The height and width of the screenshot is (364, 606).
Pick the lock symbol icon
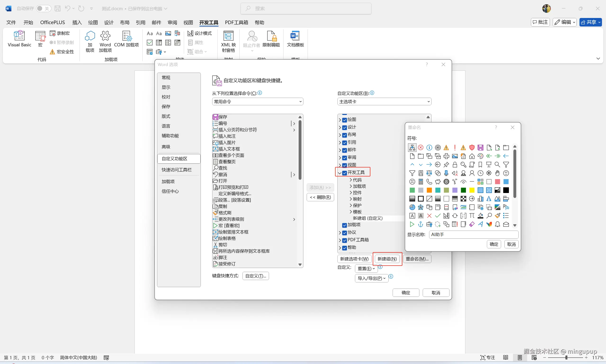click(455, 165)
